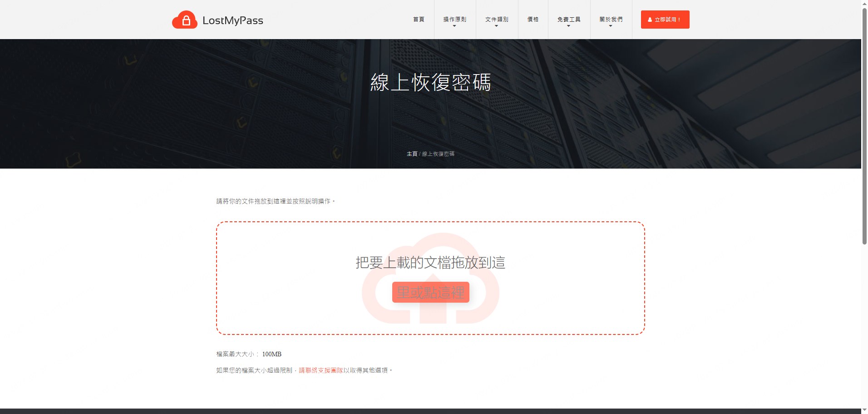Screen dimensions: 868x414
Task: Click the LostMyPass cloud lock logo icon
Action: click(185, 20)
